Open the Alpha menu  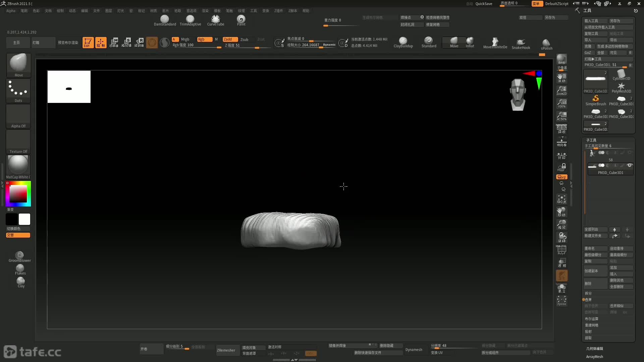point(11,11)
